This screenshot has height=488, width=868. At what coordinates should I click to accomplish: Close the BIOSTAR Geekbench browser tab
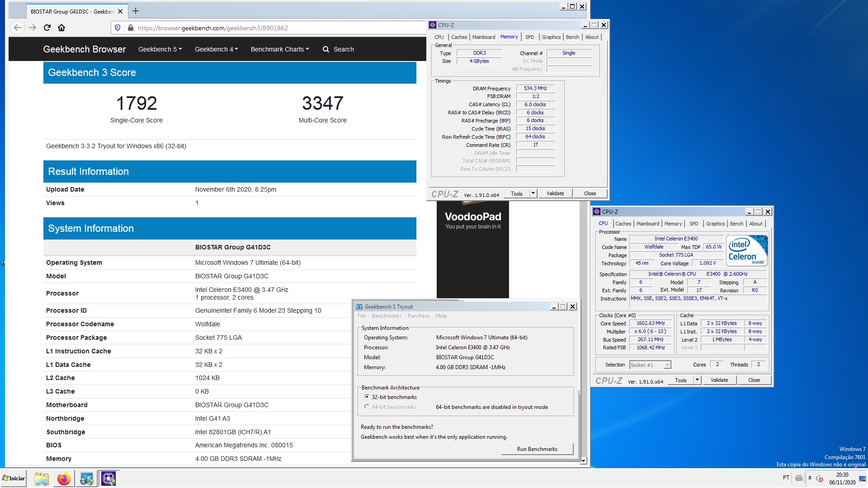[120, 11]
